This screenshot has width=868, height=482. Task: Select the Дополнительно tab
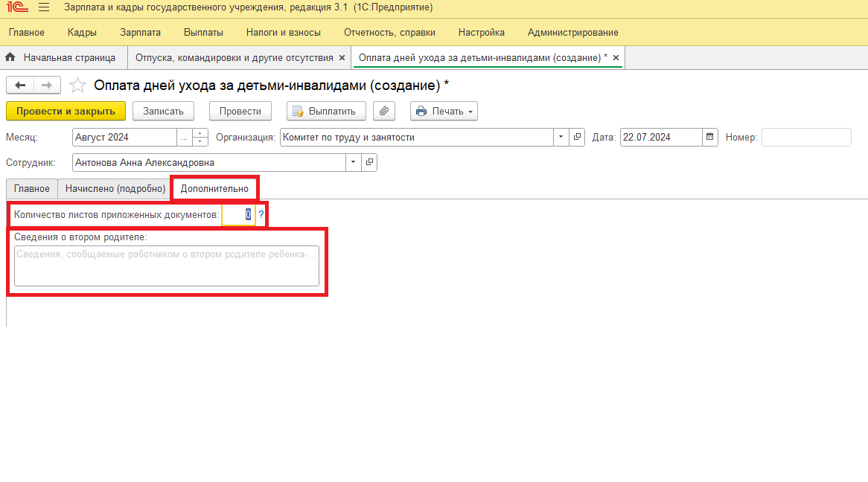214,189
